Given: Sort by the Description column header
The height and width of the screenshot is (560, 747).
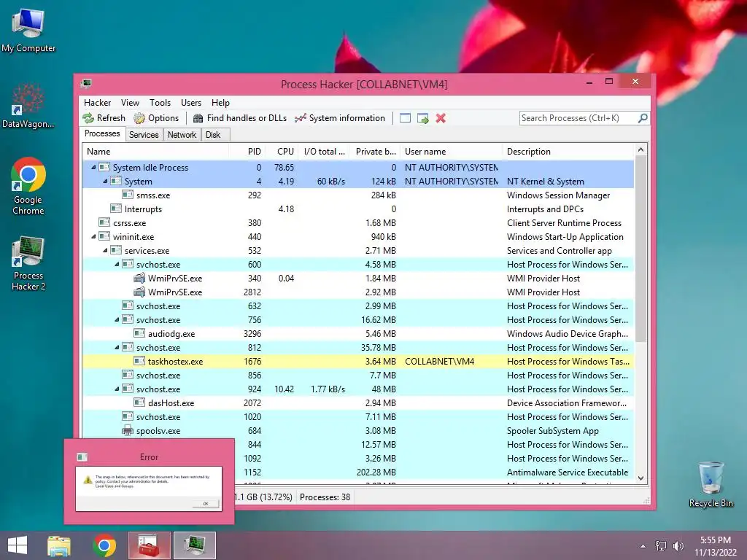Looking at the screenshot, I should (x=568, y=152).
